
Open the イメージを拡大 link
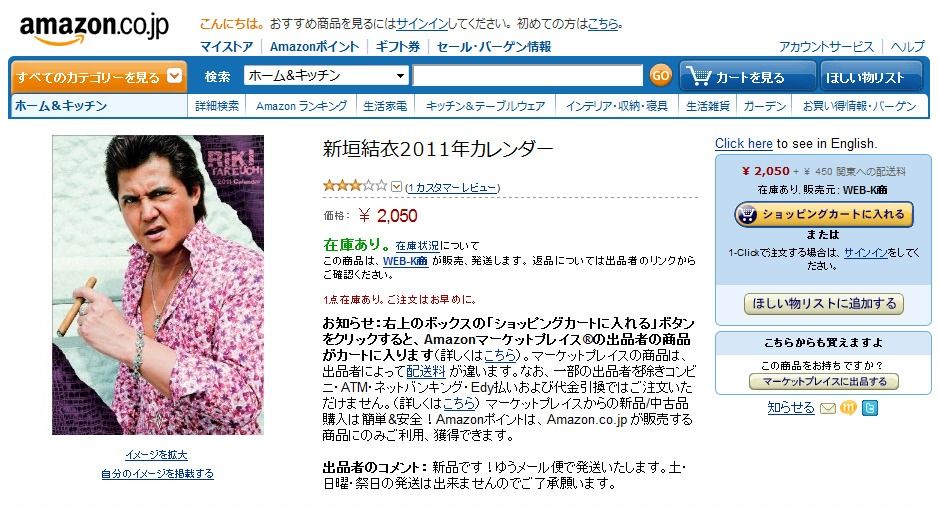pyautogui.click(x=156, y=455)
